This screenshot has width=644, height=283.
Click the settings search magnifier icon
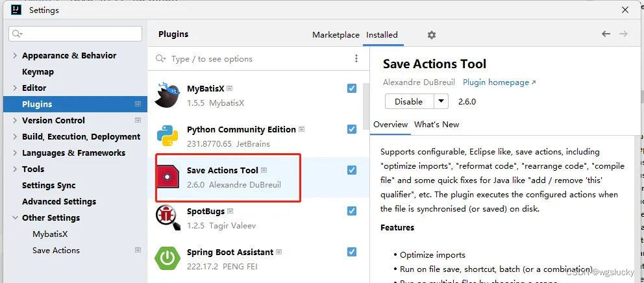click(17, 34)
